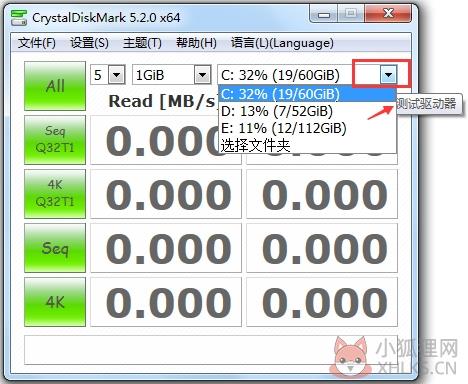This screenshot has height=384, width=468.
Task: Click the Read [MB/s] column header
Action: (x=163, y=101)
